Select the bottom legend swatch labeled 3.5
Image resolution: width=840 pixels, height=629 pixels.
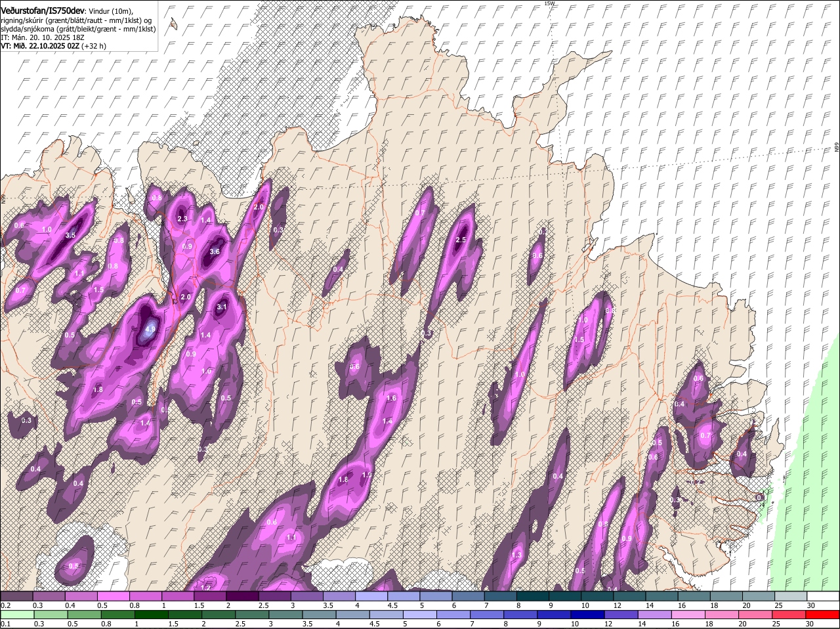pyautogui.click(x=319, y=615)
